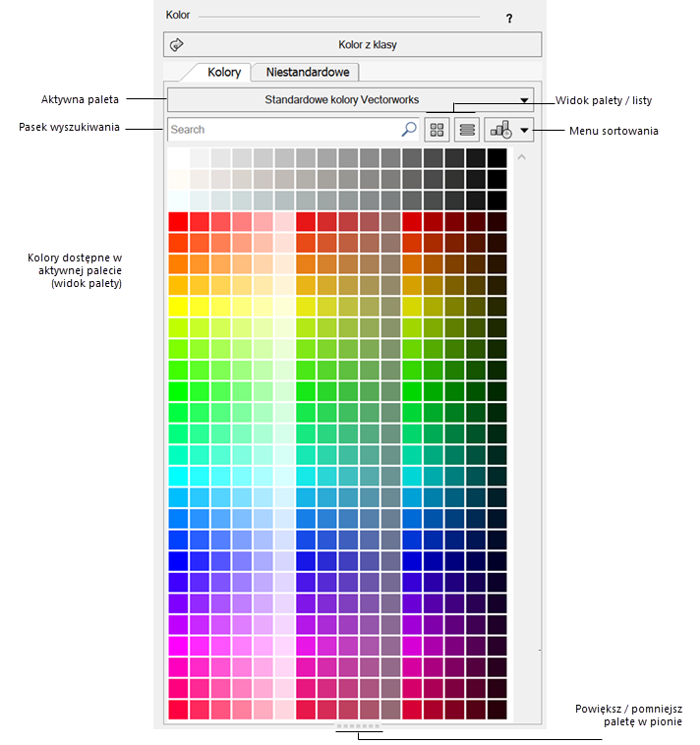Screen dimensions: 700x745
Task: Click the vertical resize grip below palette
Action: (x=358, y=726)
